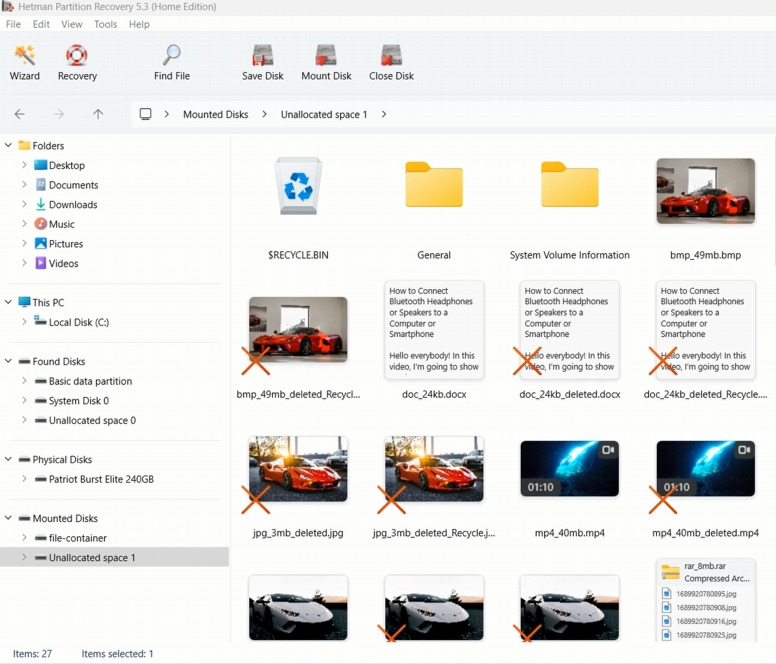
Task: Select the System Volume Information folder
Action: click(570, 185)
